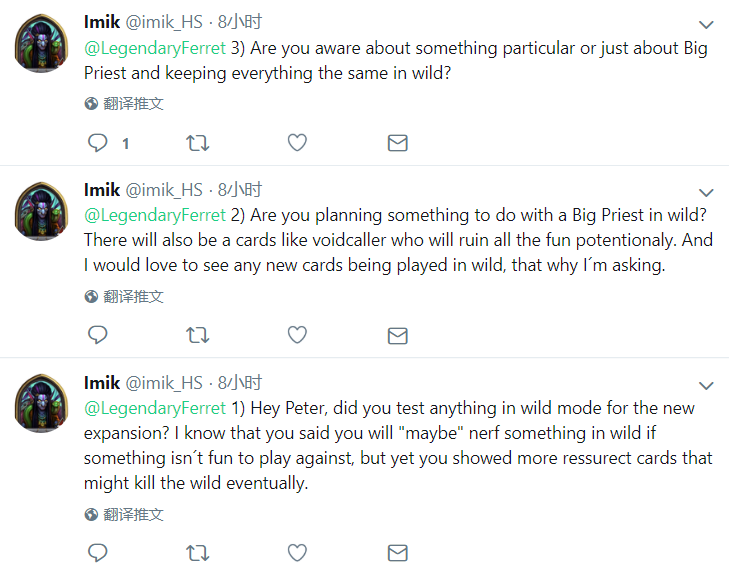This screenshot has height=571, width=729.
Task: Open the dropdown arrow on the third tweet
Action: tap(706, 385)
